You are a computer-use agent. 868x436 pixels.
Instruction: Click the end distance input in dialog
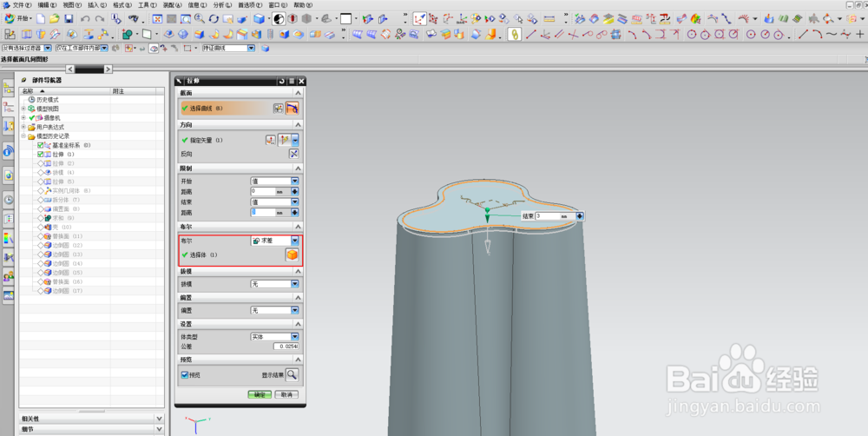(x=264, y=213)
